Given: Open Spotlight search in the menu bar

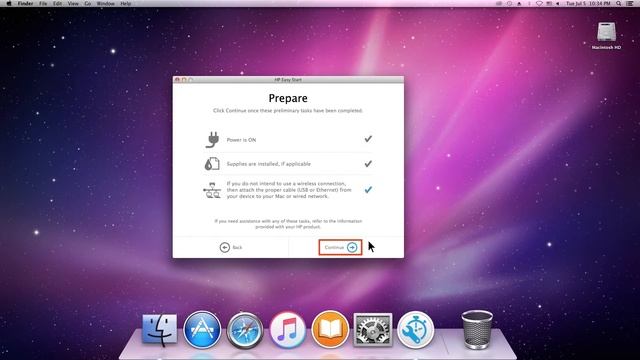Looking at the screenshot, I should [x=619, y=3].
